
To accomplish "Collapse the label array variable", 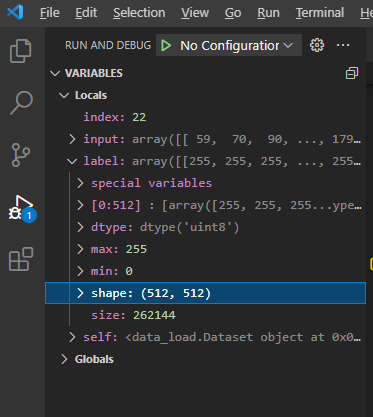I will click(x=72, y=161).
